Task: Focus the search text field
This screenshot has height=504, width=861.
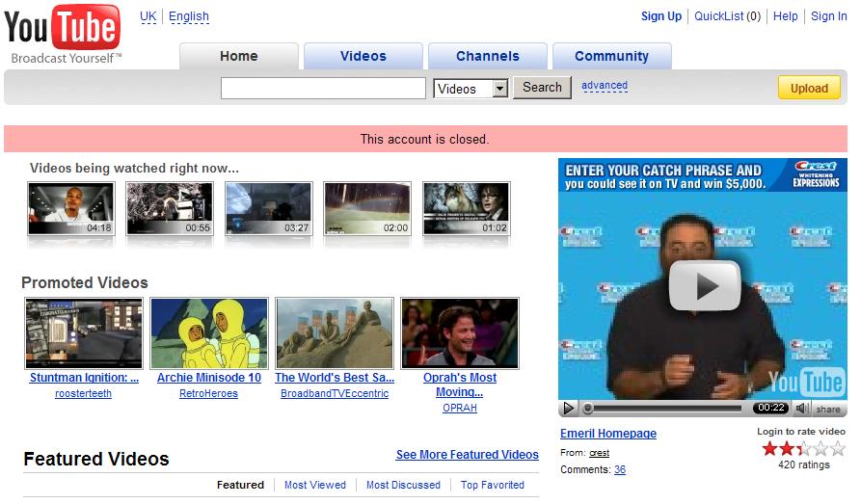Action: [323, 89]
